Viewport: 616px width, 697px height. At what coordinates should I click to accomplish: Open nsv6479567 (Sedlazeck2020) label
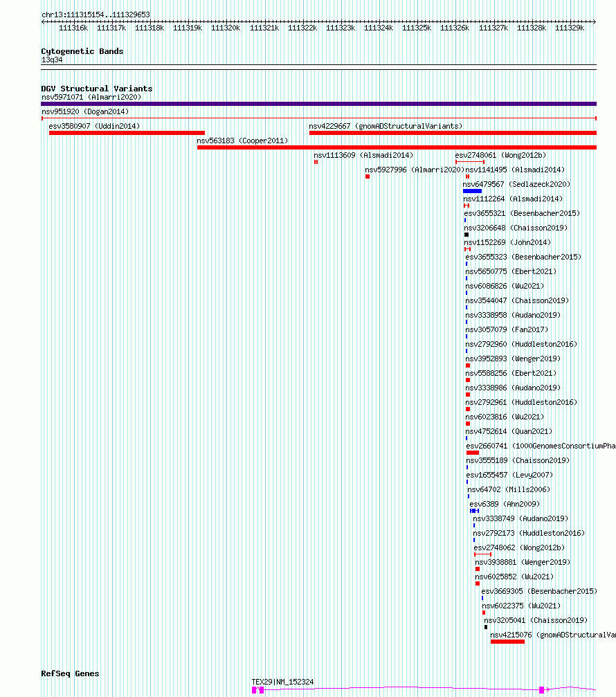(x=516, y=185)
